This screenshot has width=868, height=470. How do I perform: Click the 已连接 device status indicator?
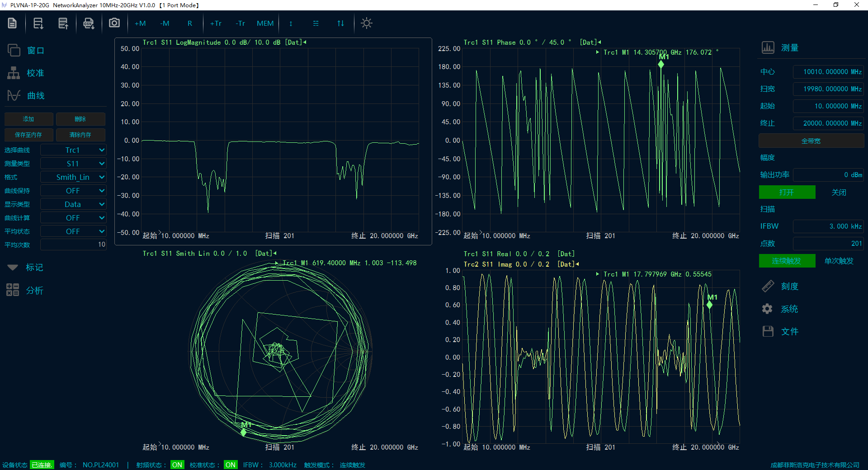pyautogui.click(x=42, y=465)
